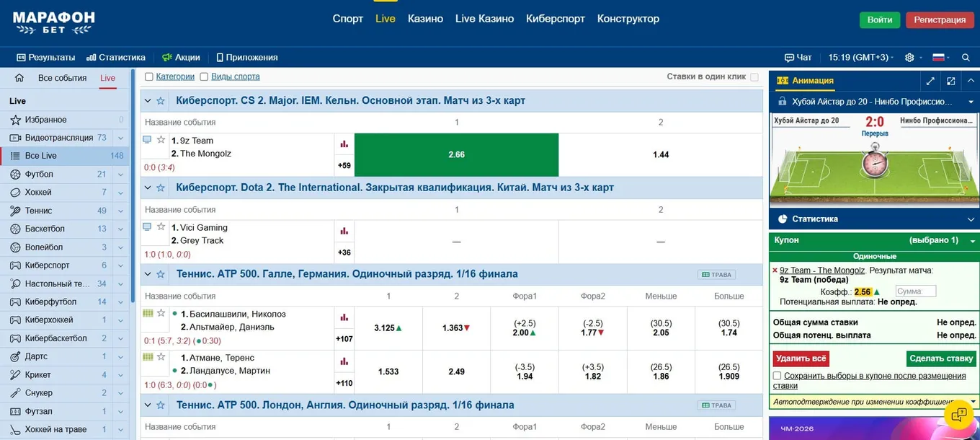Image resolution: width=980 pixels, height=440 pixels.
Task: Open statistics chart icon for 9z Team match
Action: point(344,144)
